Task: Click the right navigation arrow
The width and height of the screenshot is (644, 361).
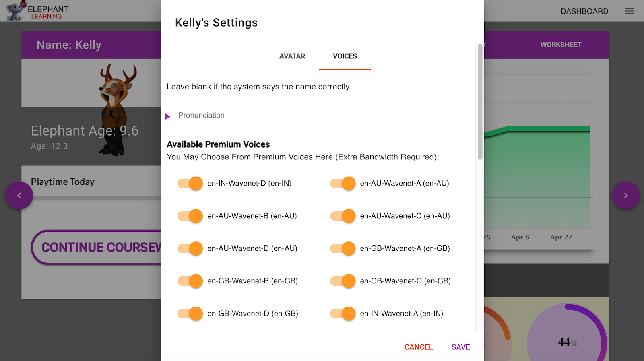Action: point(625,195)
